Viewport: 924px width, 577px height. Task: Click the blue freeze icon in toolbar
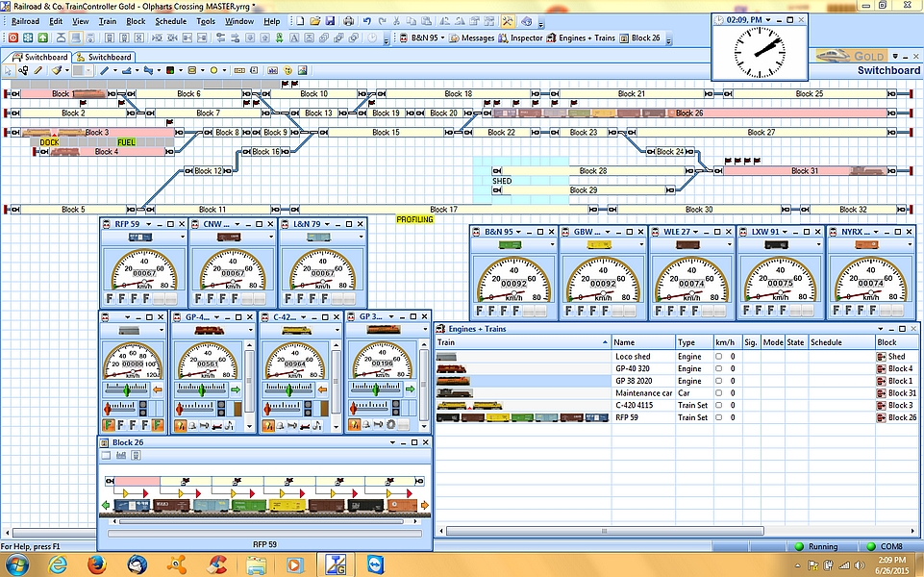(28, 38)
